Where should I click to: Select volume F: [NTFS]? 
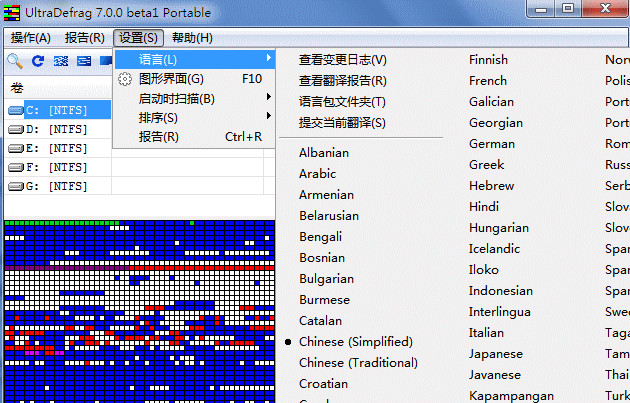pyautogui.click(x=57, y=167)
